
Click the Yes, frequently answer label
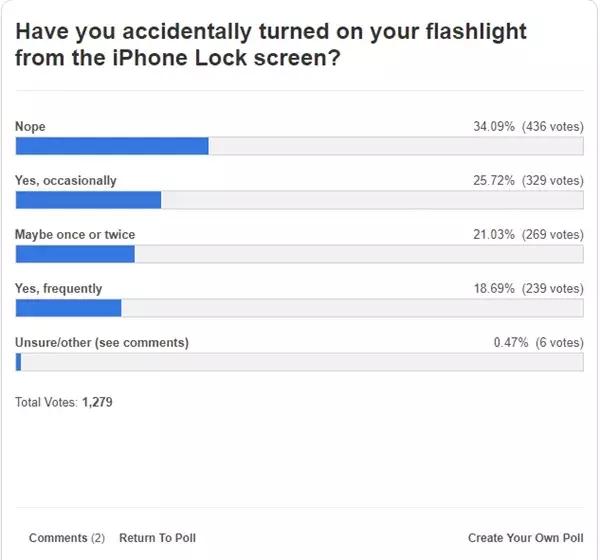[58, 289]
